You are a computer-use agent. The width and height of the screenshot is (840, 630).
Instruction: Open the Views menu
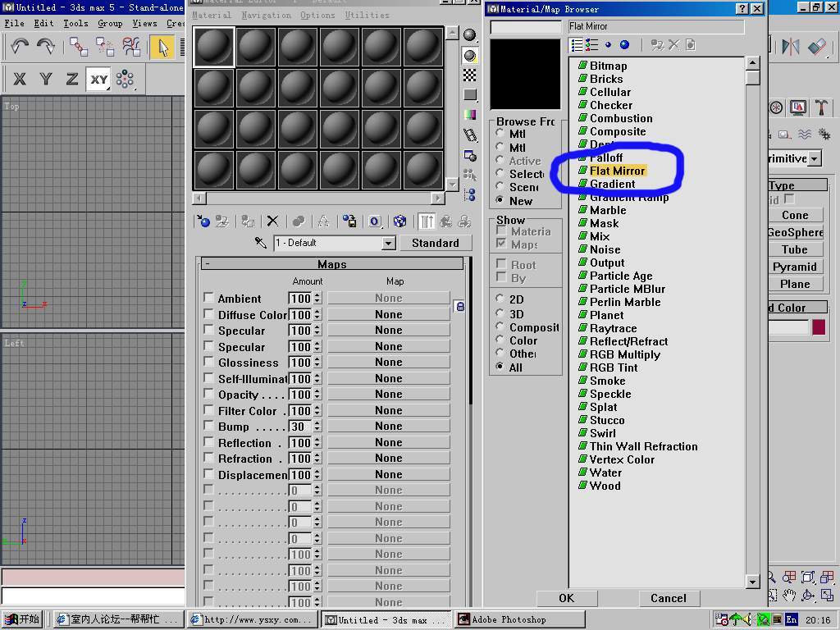click(x=144, y=23)
